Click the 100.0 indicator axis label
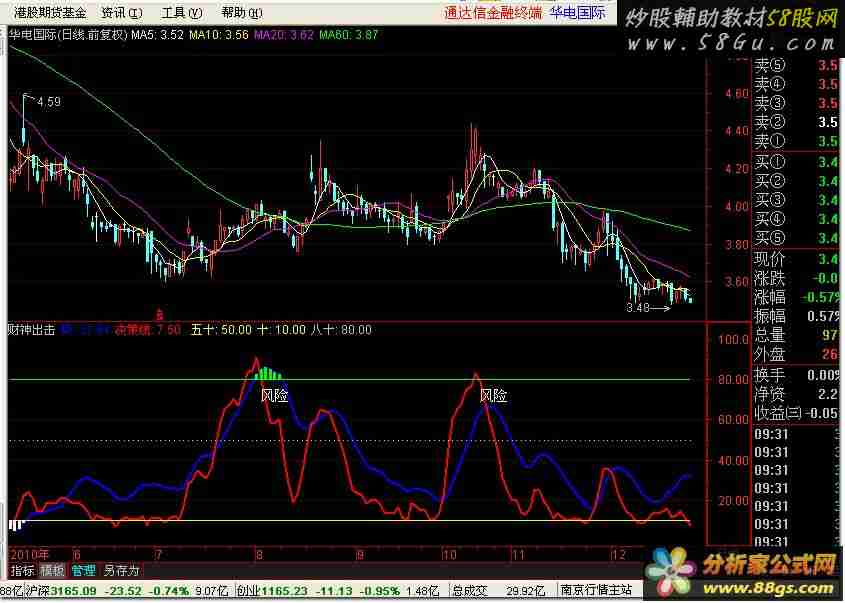 pos(733,339)
